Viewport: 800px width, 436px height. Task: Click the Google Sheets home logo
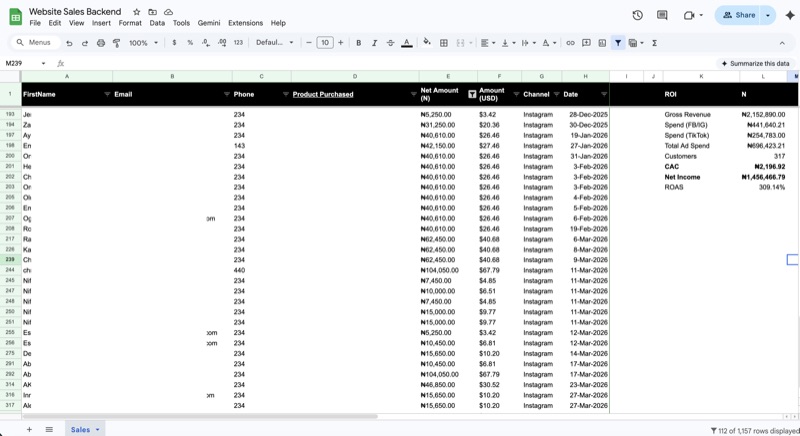16,17
